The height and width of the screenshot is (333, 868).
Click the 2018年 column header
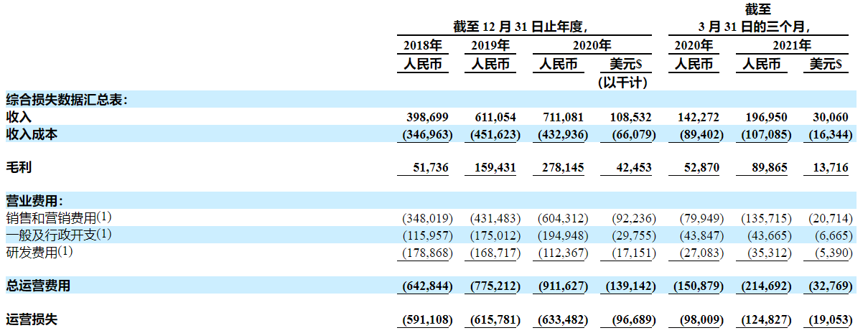tap(423, 45)
